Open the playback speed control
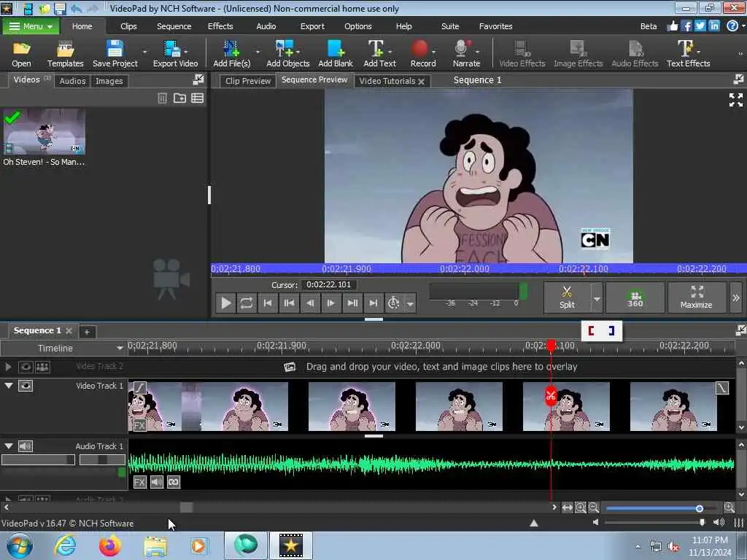 (393, 303)
